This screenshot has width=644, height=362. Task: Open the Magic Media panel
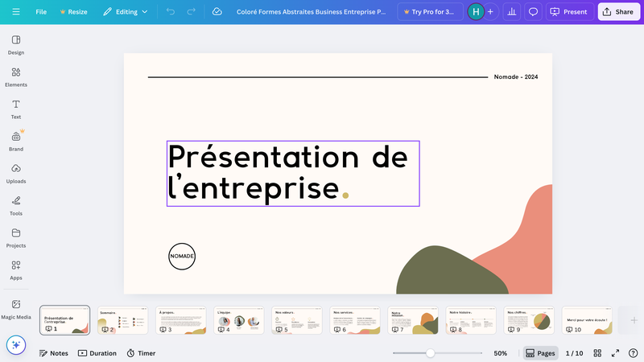coord(16,310)
